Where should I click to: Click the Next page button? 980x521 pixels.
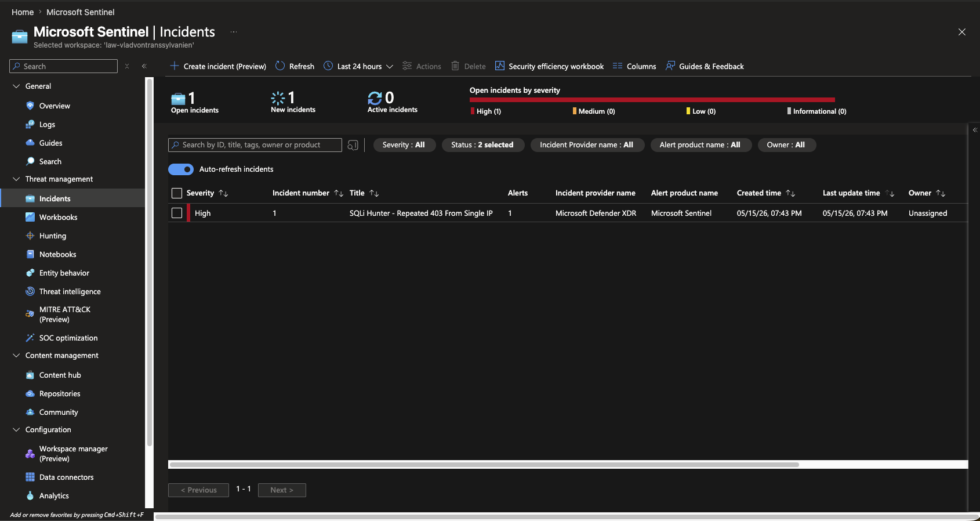coord(282,490)
